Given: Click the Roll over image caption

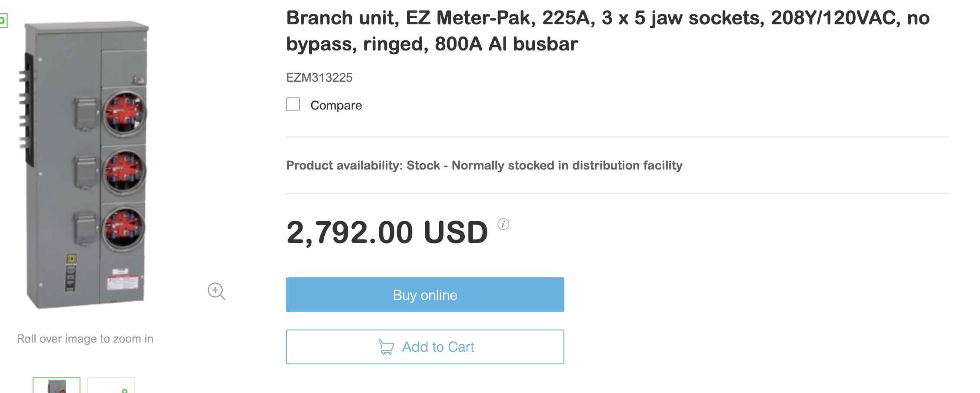Looking at the screenshot, I should click(85, 339).
